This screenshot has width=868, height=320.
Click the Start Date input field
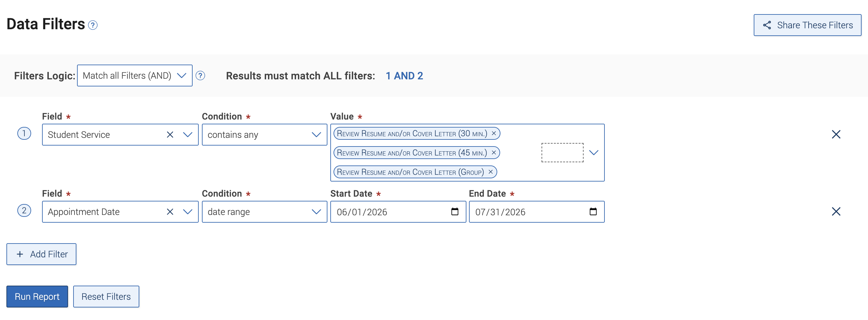(398, 212)
